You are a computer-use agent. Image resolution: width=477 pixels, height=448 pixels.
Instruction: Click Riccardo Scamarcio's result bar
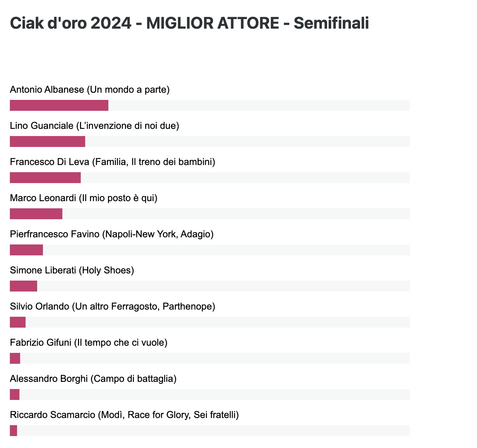[210, 431]
